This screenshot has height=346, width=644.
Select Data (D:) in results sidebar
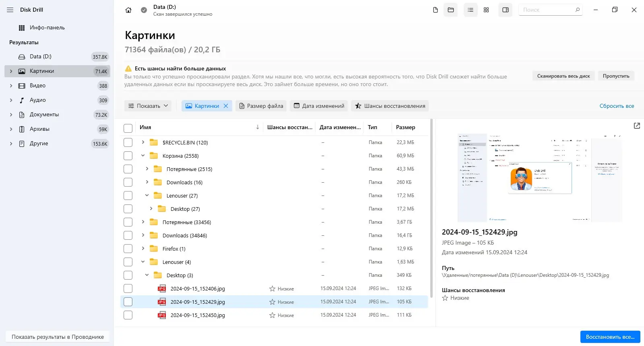point(57,57)
